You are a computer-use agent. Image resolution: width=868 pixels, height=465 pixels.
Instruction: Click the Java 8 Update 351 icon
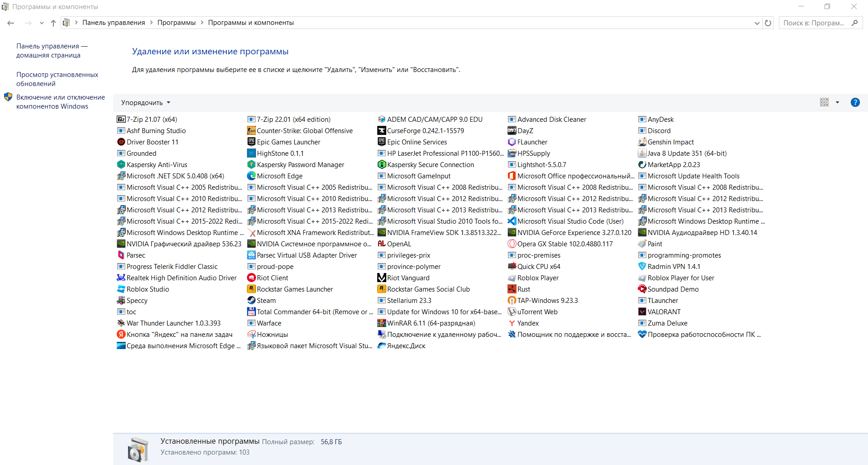(x=642, y=153)
